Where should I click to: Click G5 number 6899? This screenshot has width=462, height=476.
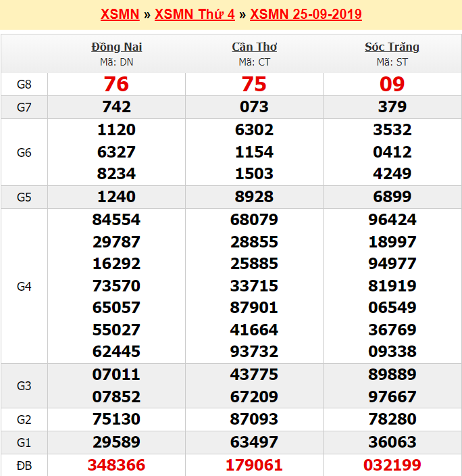point(392,197)
